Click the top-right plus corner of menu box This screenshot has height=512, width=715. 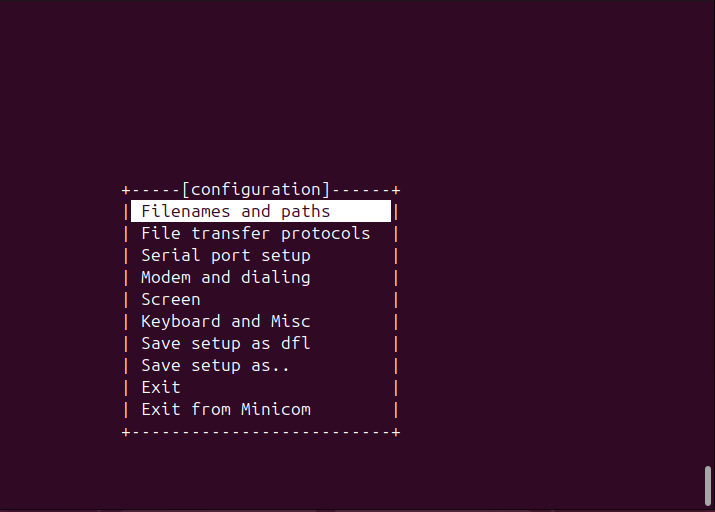396,189
